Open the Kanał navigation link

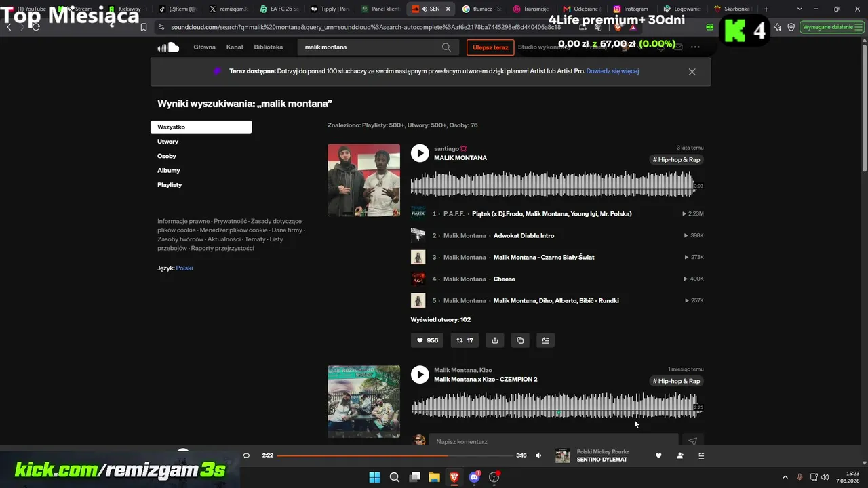(235, 47)
